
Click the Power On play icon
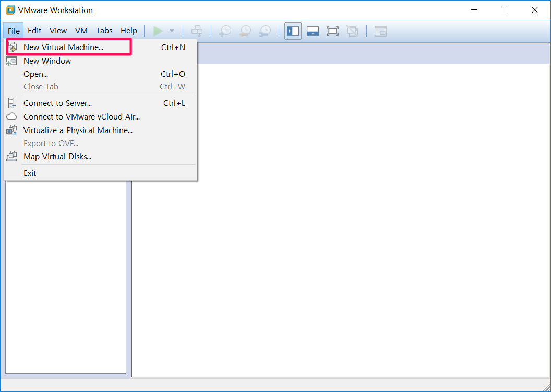click(158, 31)
